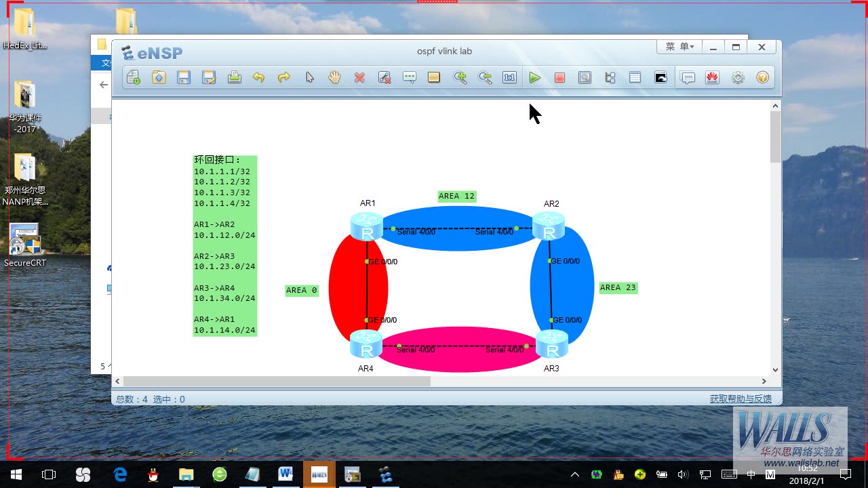Image resolution: width=868 pixels, height=488 pixels.
Task: Select the green 环回接口 address note
Action: pos(225,245)
